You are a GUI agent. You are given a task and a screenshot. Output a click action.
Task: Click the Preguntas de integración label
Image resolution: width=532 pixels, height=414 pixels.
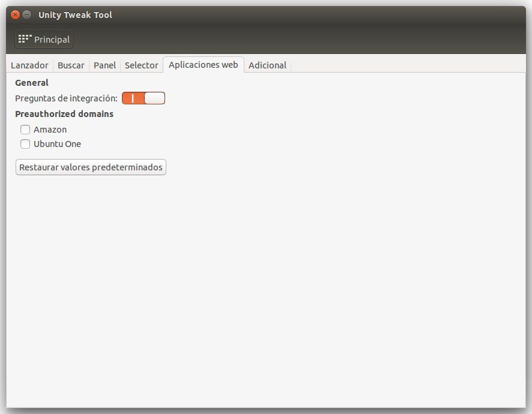coord(66,98)
